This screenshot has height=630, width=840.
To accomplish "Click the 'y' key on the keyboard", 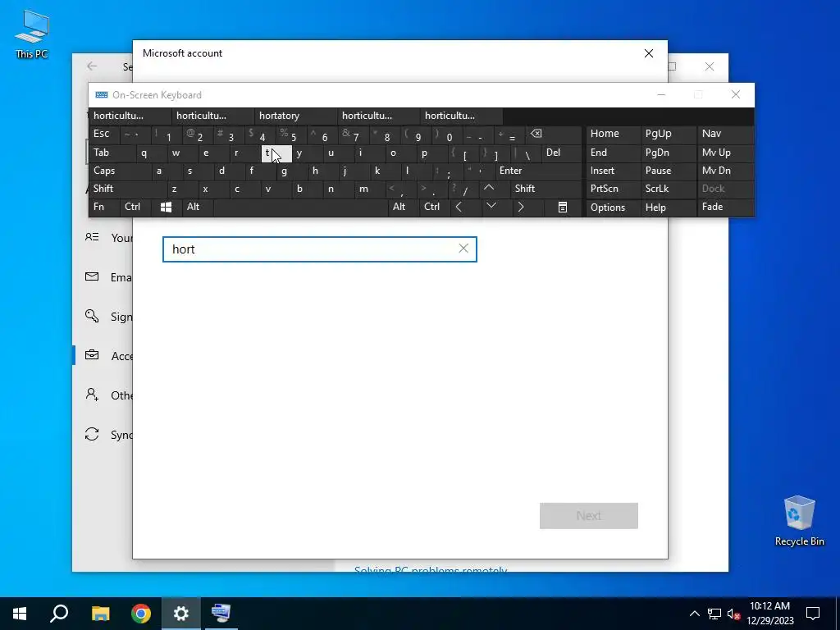I will 307,153.
